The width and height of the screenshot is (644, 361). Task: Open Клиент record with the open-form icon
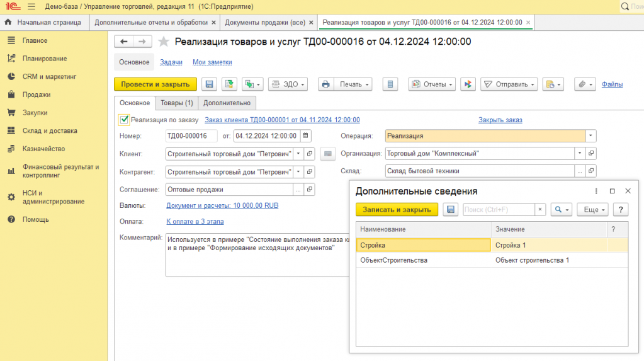(x=310, y=154)
